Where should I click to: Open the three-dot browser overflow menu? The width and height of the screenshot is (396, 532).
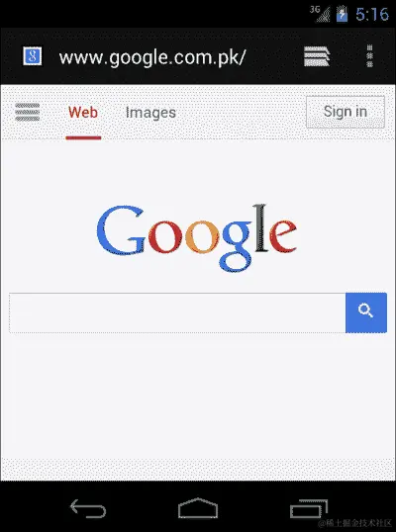(370, 56)
